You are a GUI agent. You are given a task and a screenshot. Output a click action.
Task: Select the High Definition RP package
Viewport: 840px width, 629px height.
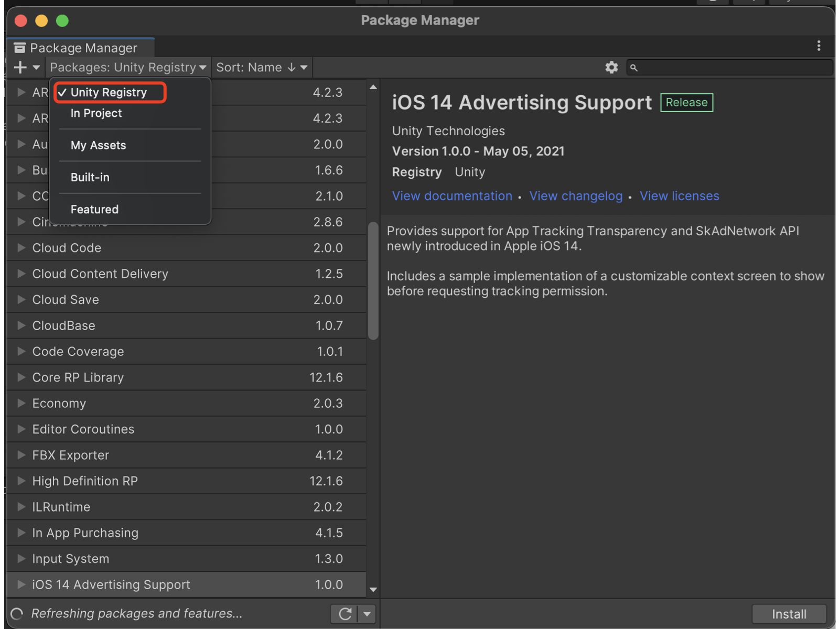(187, 481)
